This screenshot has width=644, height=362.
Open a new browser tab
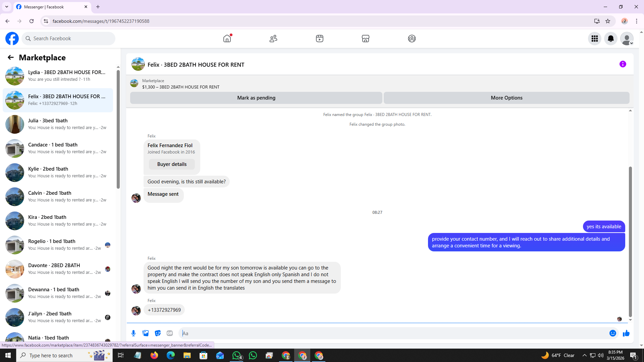click(x=98, y=7)
